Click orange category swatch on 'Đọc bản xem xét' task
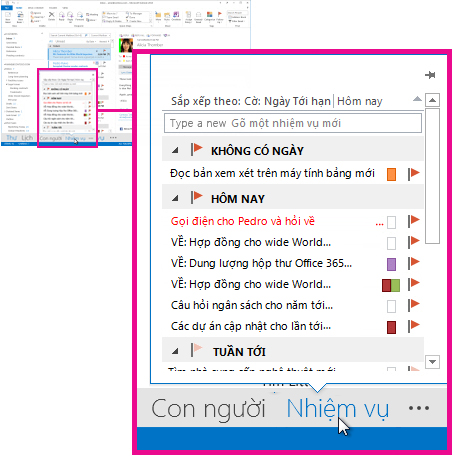The width and height of the screenshot is (452, 457). point(391,174)
